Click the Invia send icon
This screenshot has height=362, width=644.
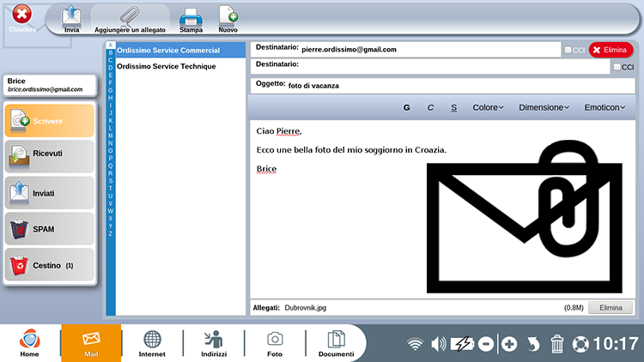point(72,17)
